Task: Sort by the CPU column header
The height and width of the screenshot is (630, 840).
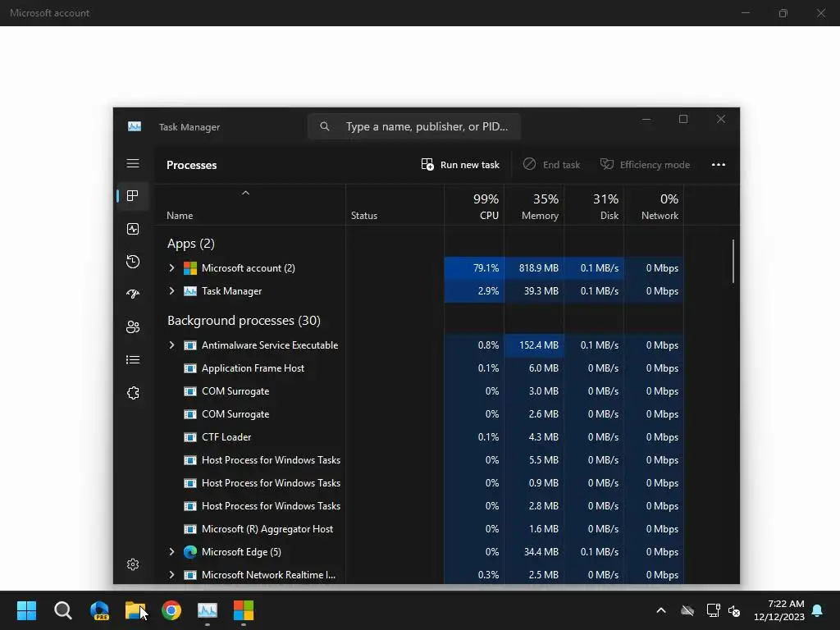Action: tap(474, 206)
